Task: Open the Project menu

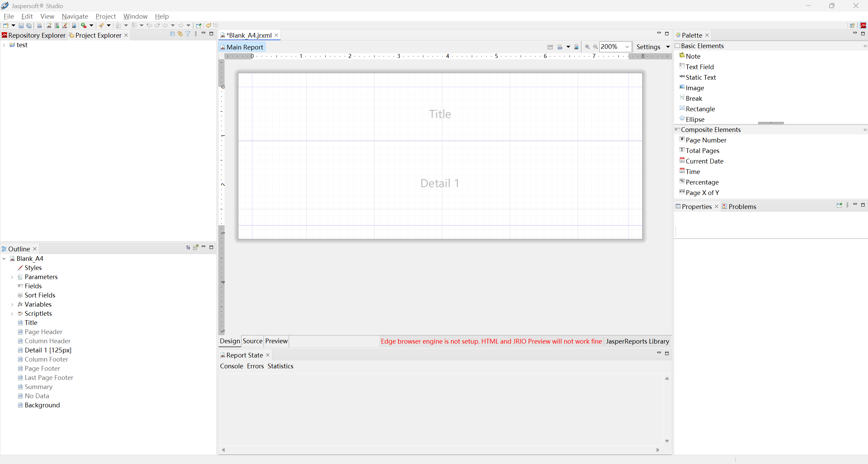Action: (x=105, y=16)
